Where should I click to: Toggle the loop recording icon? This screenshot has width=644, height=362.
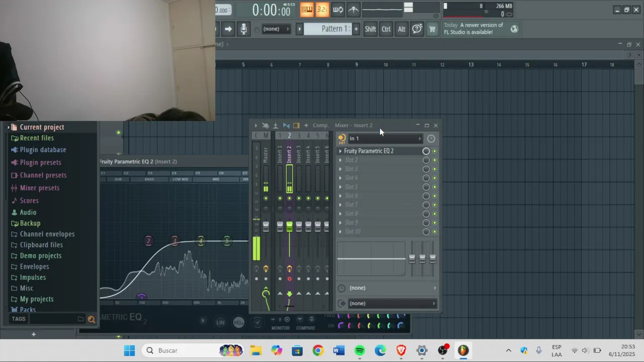pyautogui.click(x=338, y=9)
